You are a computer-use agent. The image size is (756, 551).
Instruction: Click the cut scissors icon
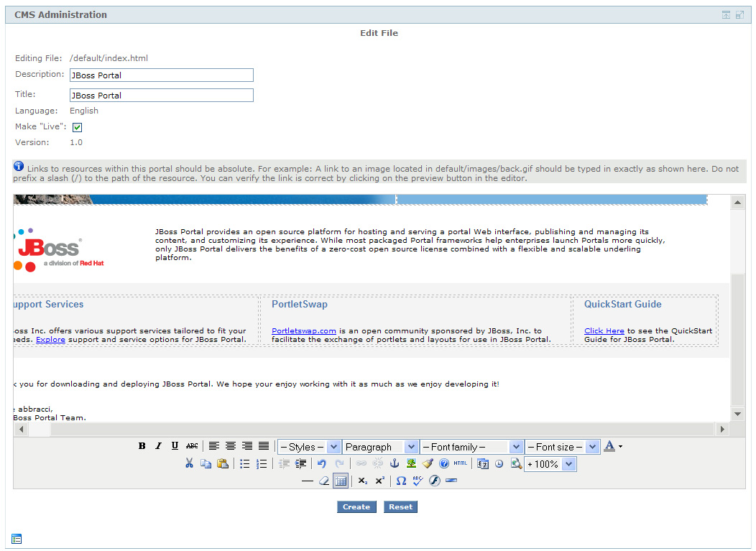[x=189, y=464]
